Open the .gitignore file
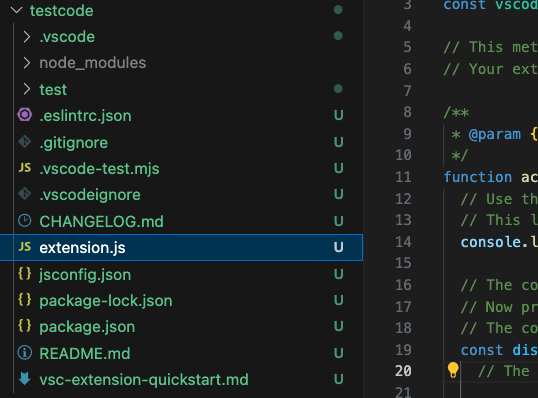538x398 pixels. (73, 143)
